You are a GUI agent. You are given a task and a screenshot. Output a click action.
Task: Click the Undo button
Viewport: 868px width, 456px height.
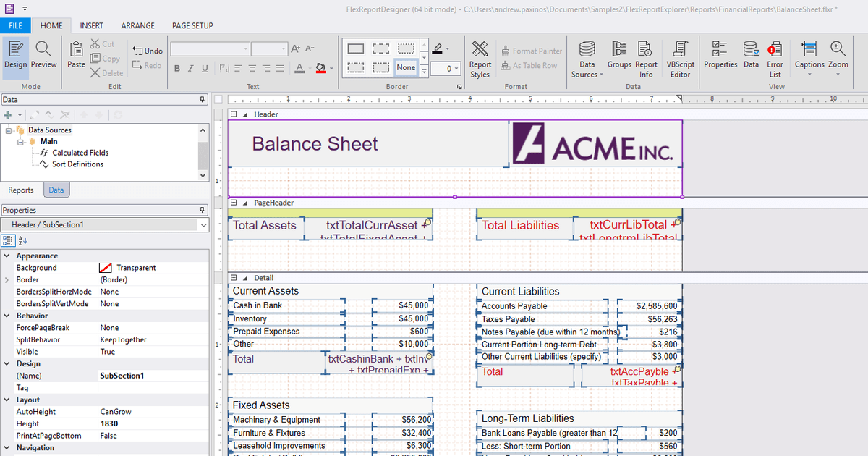(148, 51)
